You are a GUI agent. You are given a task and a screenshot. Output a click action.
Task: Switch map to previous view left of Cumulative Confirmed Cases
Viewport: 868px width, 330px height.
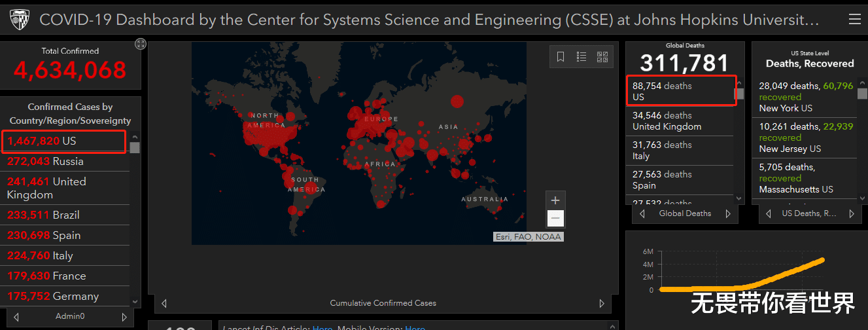pyautogui.click(x=164, y=303)
